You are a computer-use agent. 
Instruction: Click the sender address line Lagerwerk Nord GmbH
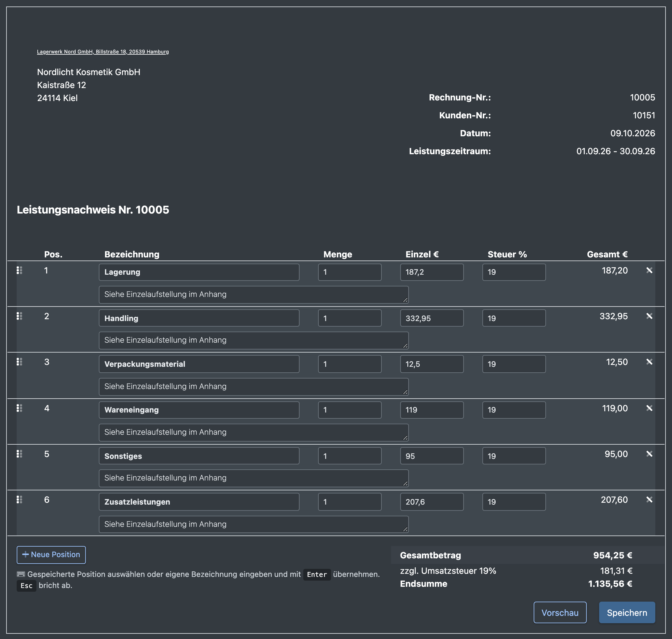pyautogui.click(x=103, y=52)
